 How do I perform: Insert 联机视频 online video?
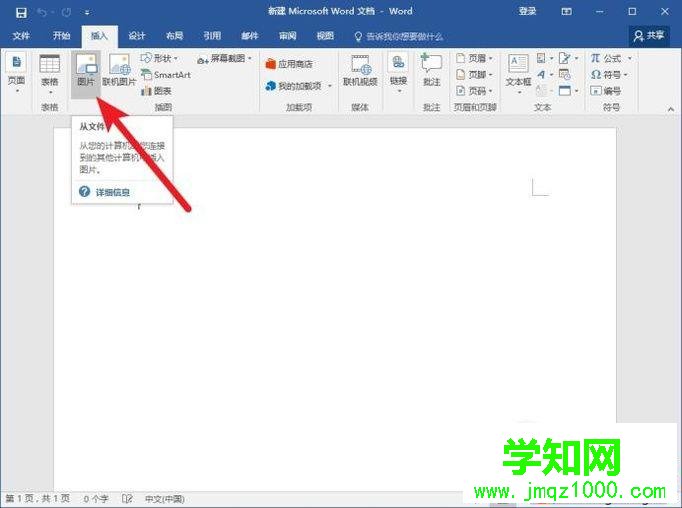coord(360,70)
